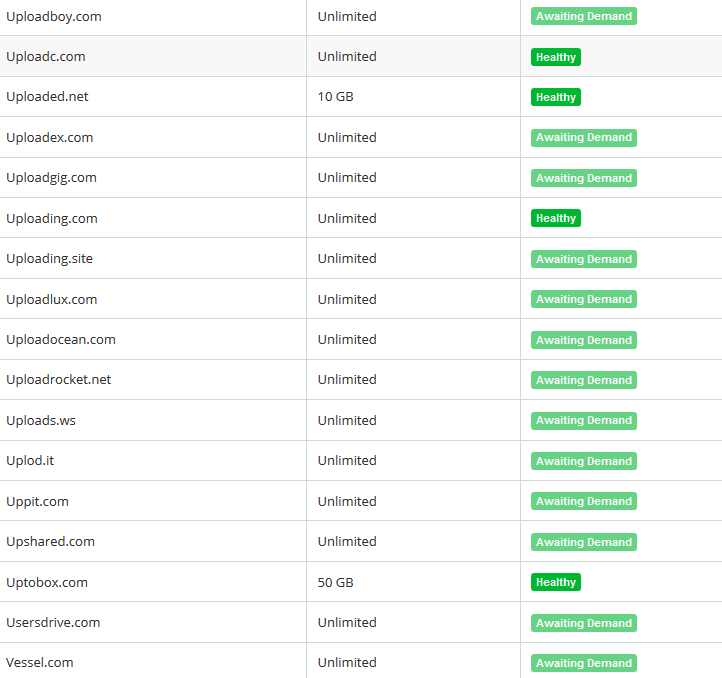Click Uploads.ws host name

click(41, 421)
